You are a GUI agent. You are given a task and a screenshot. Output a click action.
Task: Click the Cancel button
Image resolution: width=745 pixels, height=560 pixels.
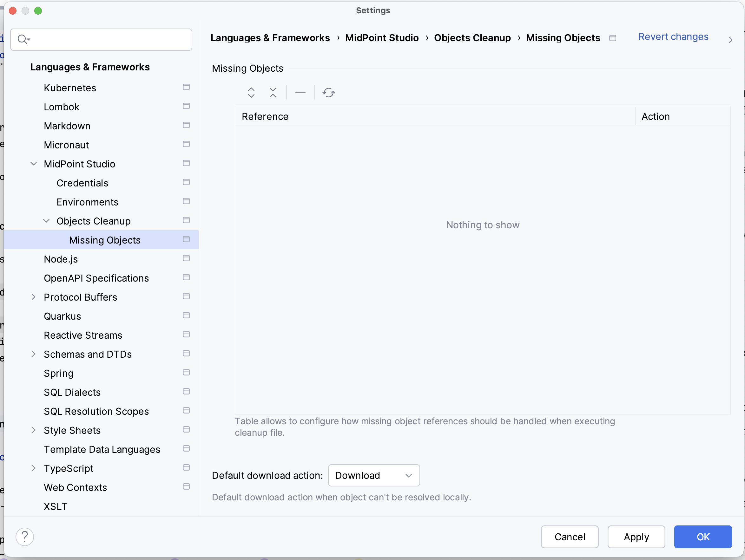click(569, 537)
